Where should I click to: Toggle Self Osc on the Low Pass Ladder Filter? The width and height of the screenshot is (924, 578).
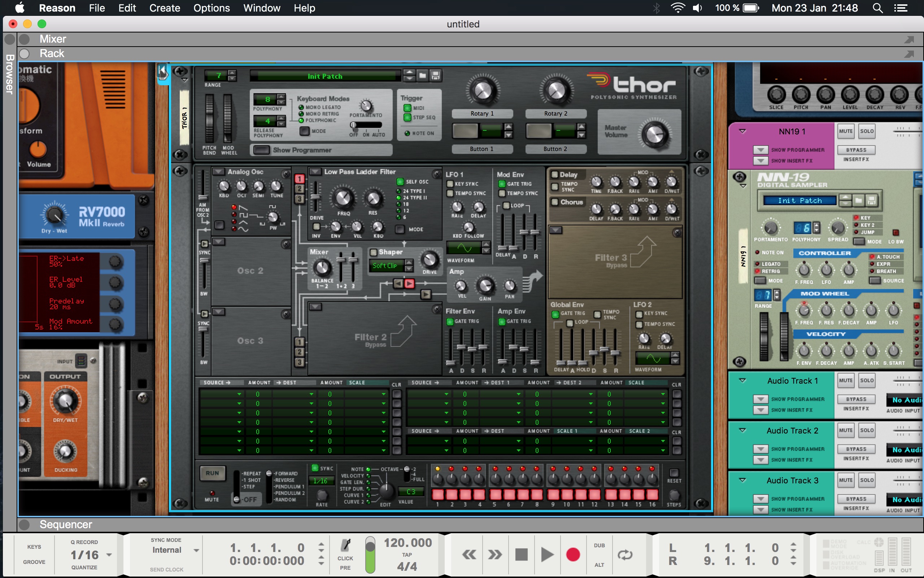pyautogui.click(x=400, y=182)
